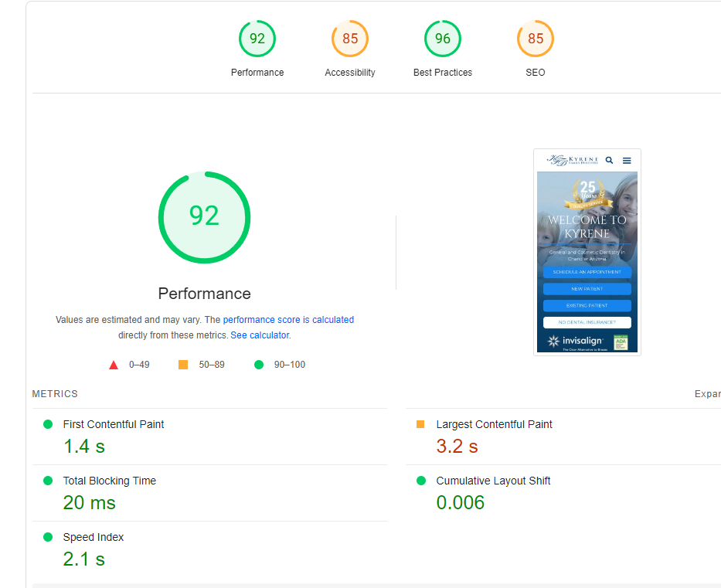
Task: Click the Accessibility label under top gauge
Action: [x=350, y=73]
